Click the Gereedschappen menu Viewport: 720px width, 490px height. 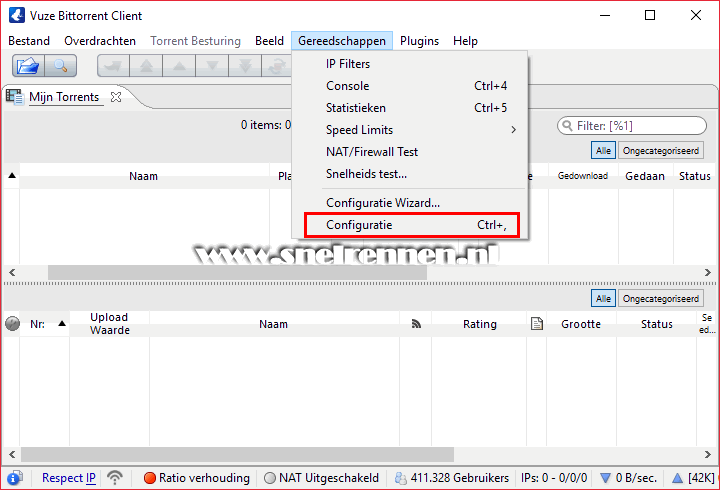click(x=342, y=41)
